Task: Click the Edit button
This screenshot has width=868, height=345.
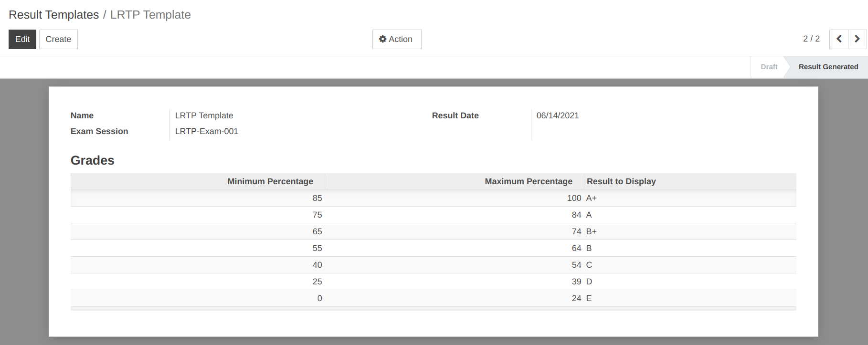Action: pos(22,39)
